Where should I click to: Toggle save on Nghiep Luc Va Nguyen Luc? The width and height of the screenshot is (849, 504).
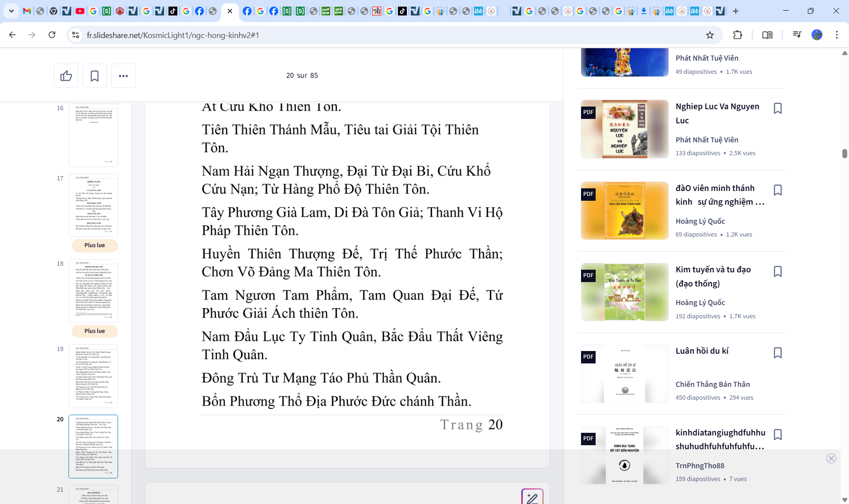(x=778, y=108)
